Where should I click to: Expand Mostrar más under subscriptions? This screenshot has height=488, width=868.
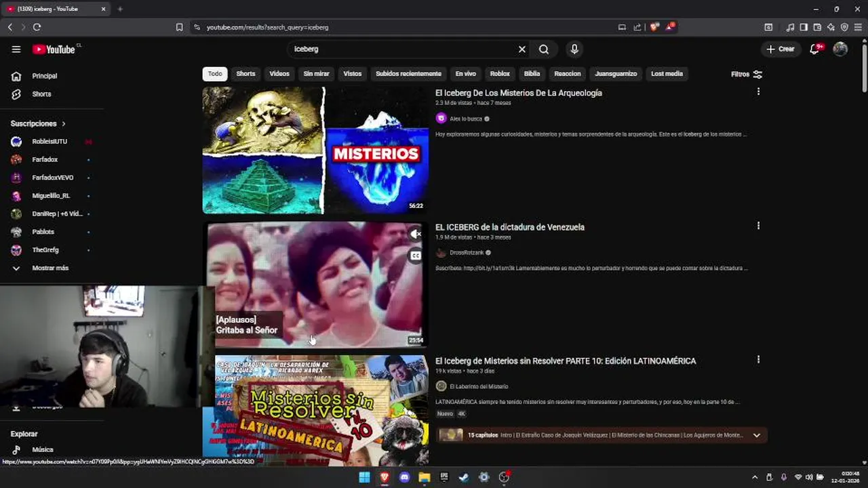[52, 268]
